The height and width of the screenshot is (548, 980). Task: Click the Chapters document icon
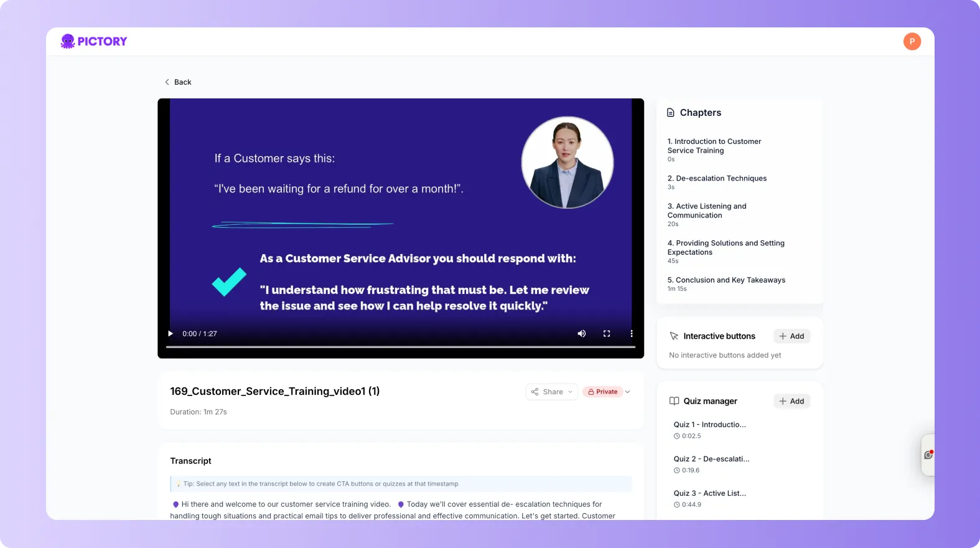671,113
